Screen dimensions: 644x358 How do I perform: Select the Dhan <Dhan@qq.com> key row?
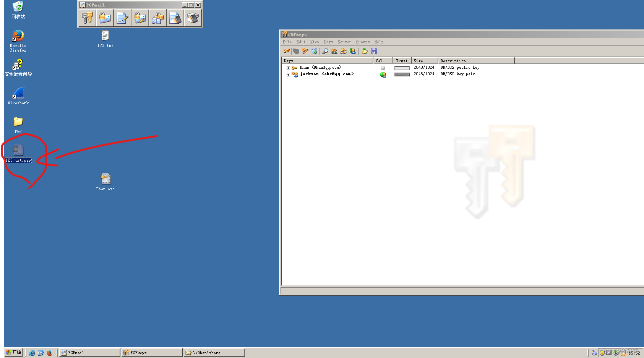(x=320, y=68)
